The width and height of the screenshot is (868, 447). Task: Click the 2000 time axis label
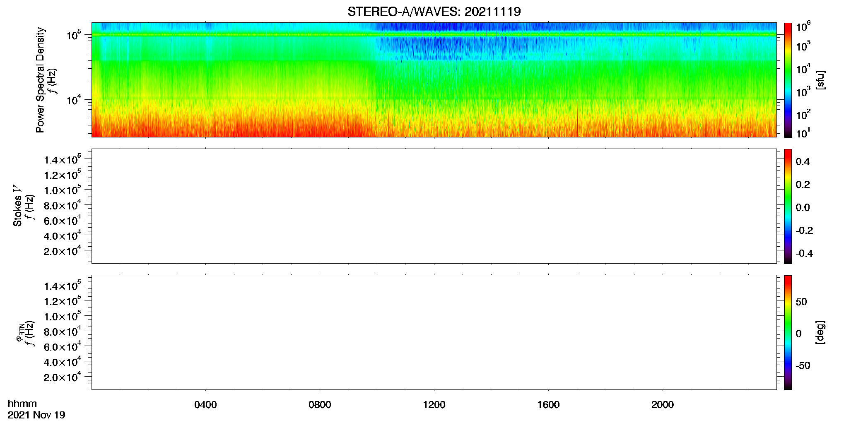point(663,405)
